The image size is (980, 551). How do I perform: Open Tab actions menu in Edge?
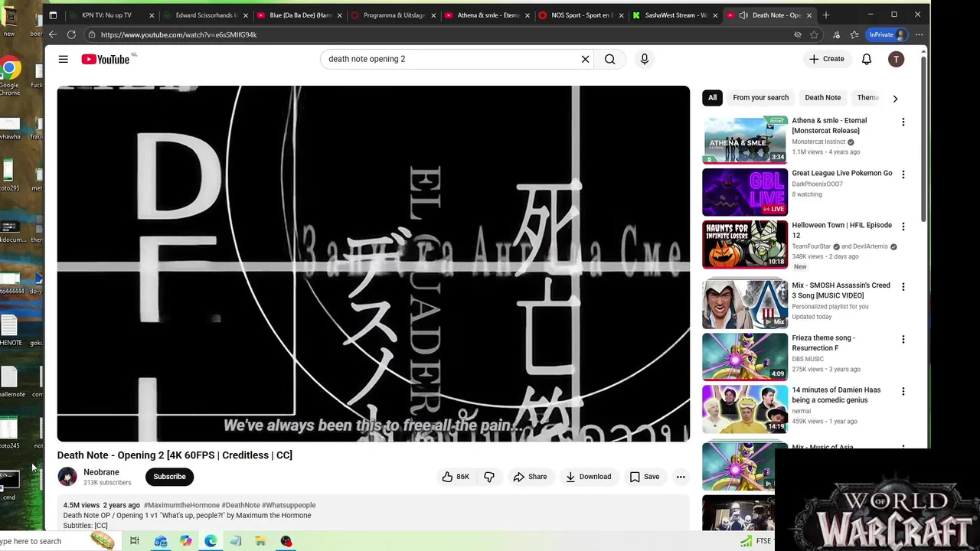(x=53, y=15)
